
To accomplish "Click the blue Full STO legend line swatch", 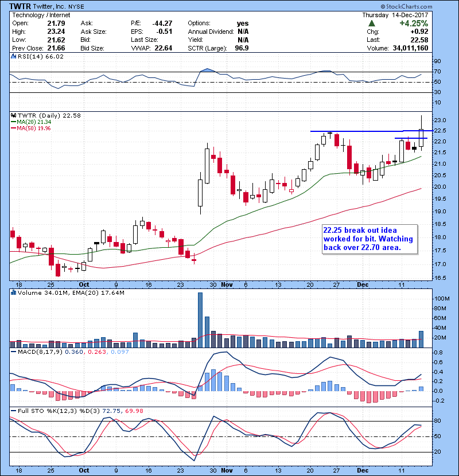I will (x=14, y=411).
